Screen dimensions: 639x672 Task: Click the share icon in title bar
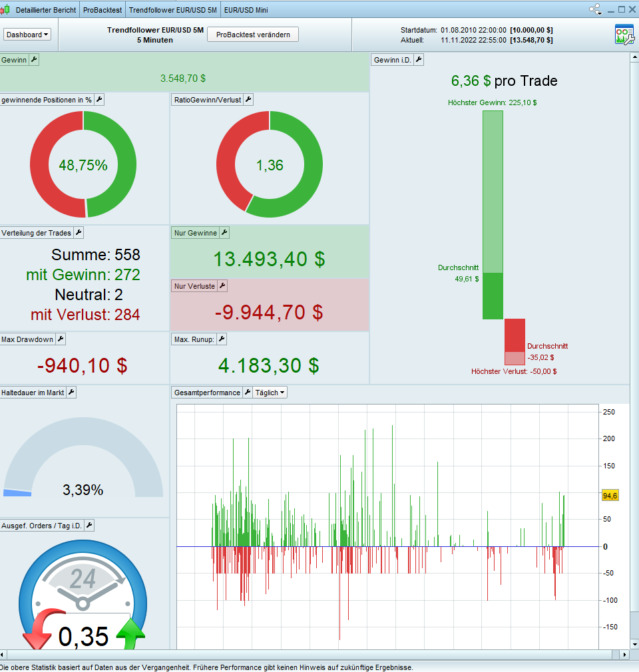pos(595,9)
